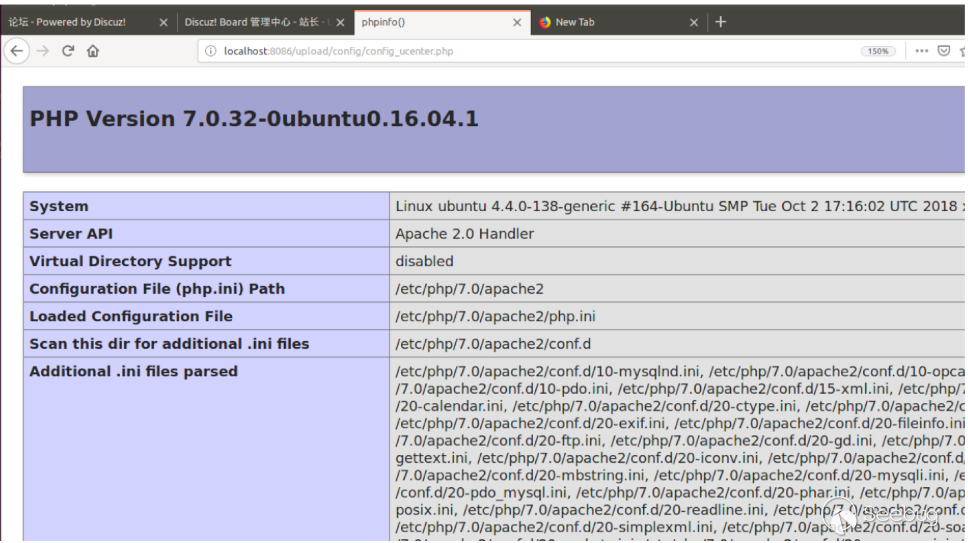The height and width of the screenshot is (543, 968).
Task: Show site information for localhost
Action: [211, 51]
